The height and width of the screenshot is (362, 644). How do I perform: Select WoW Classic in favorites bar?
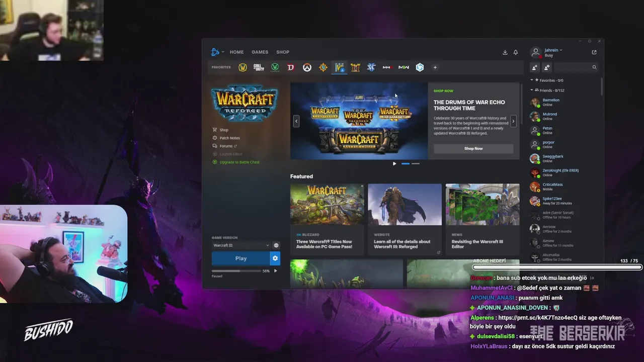(x=275, y=67)
